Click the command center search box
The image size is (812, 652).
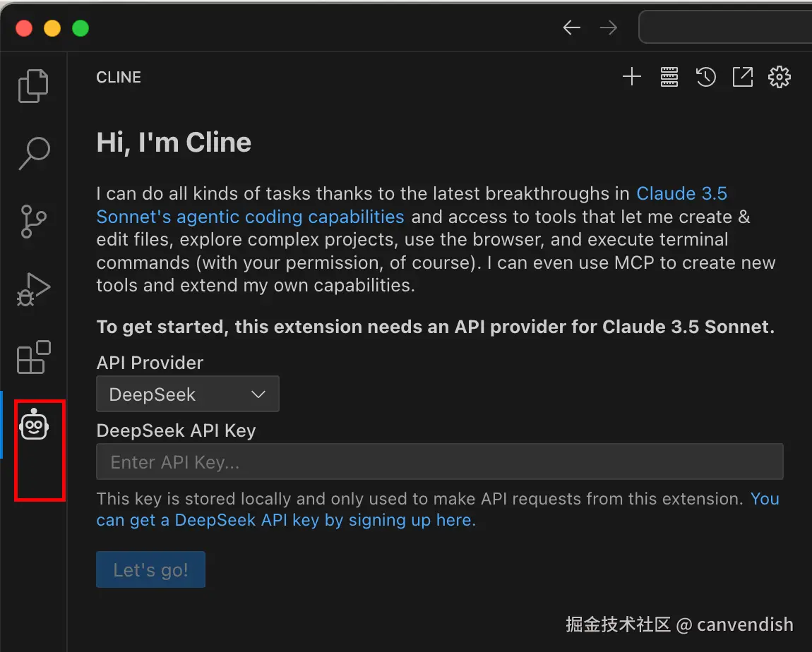tap(725, 27)
